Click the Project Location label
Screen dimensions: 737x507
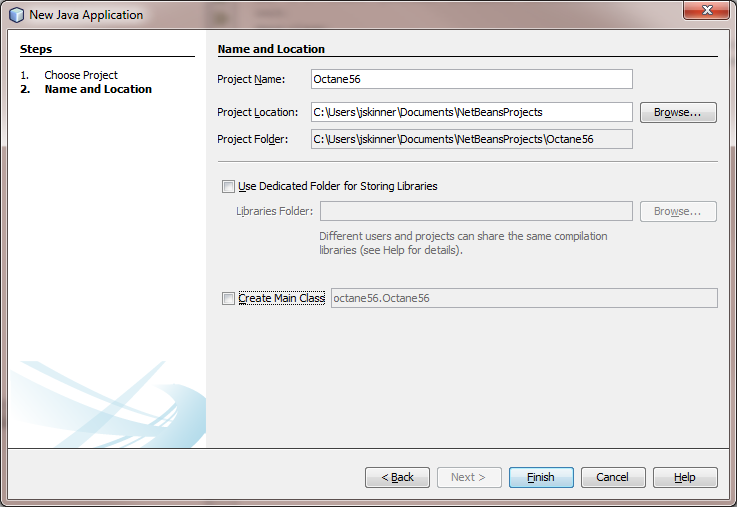258,112
